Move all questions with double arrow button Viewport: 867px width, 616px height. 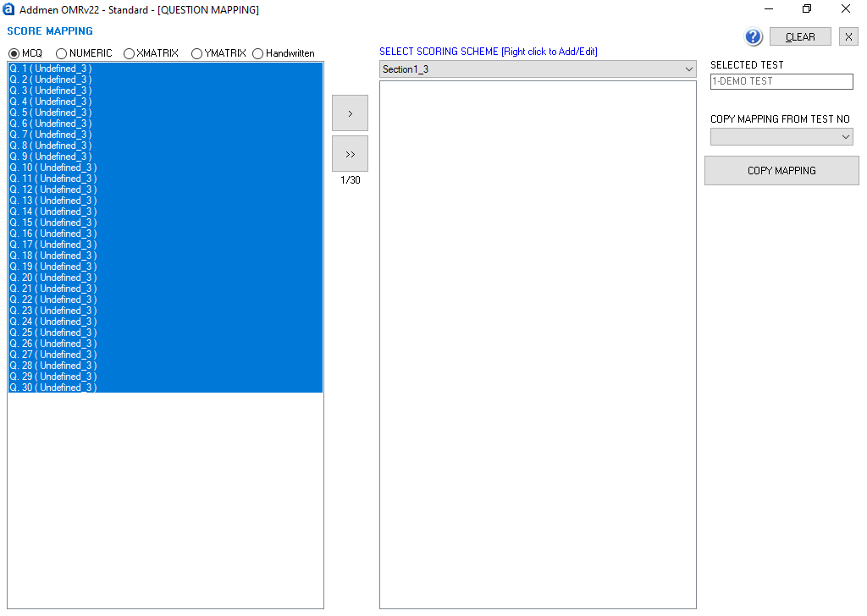pos(350,154)
